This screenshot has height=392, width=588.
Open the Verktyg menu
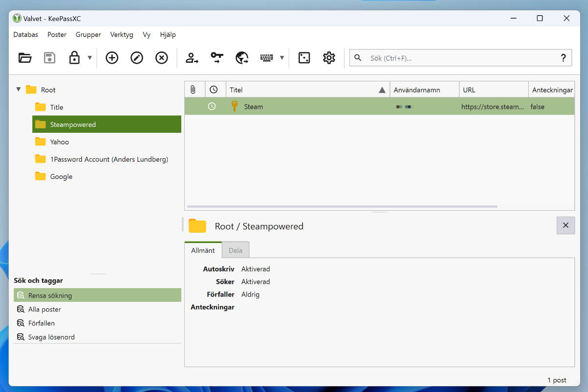pyautogui.click(x=122, y=35)
